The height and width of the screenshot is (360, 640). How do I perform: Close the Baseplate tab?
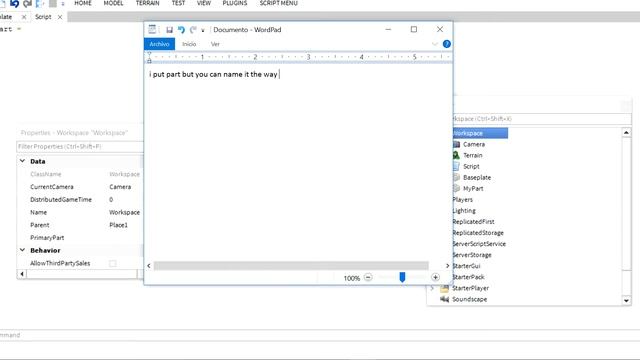coord(24,17)
